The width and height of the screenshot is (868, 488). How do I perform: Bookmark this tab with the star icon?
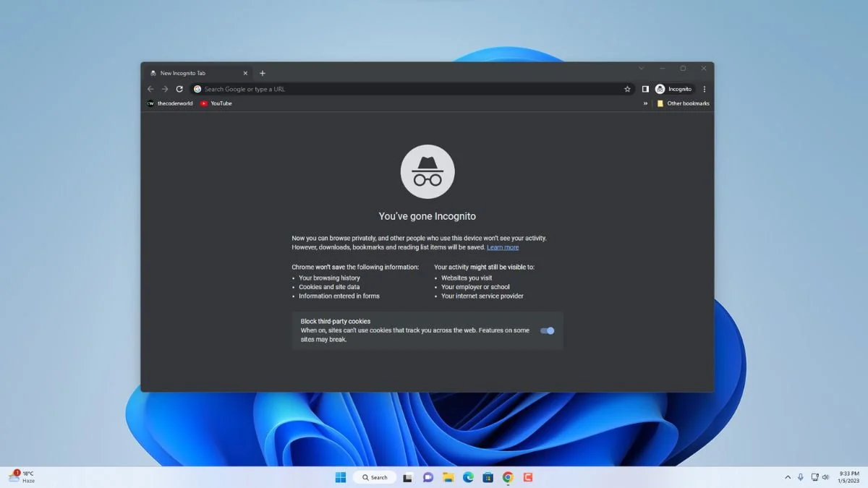pos(627,89)
